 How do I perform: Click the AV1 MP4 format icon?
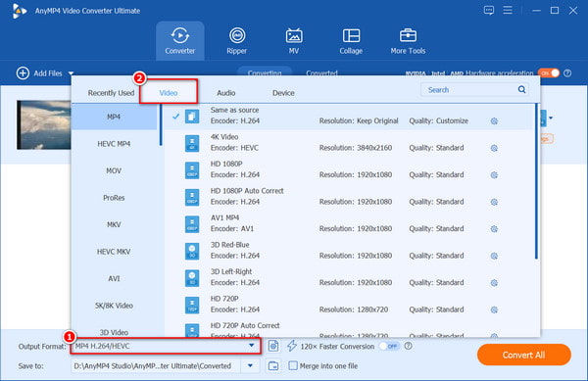(192, 224)
